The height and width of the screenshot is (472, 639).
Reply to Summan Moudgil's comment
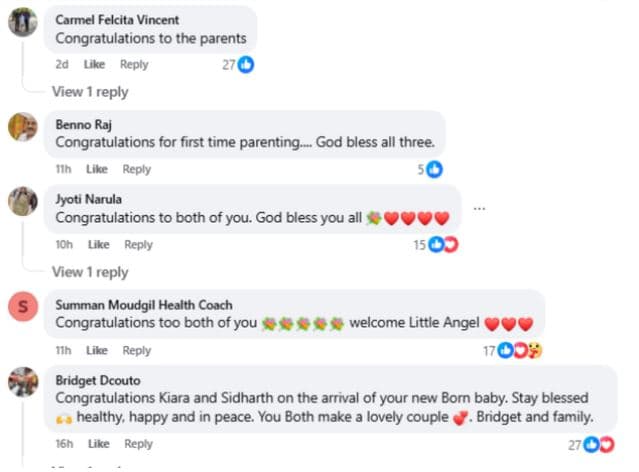[136, 350]
